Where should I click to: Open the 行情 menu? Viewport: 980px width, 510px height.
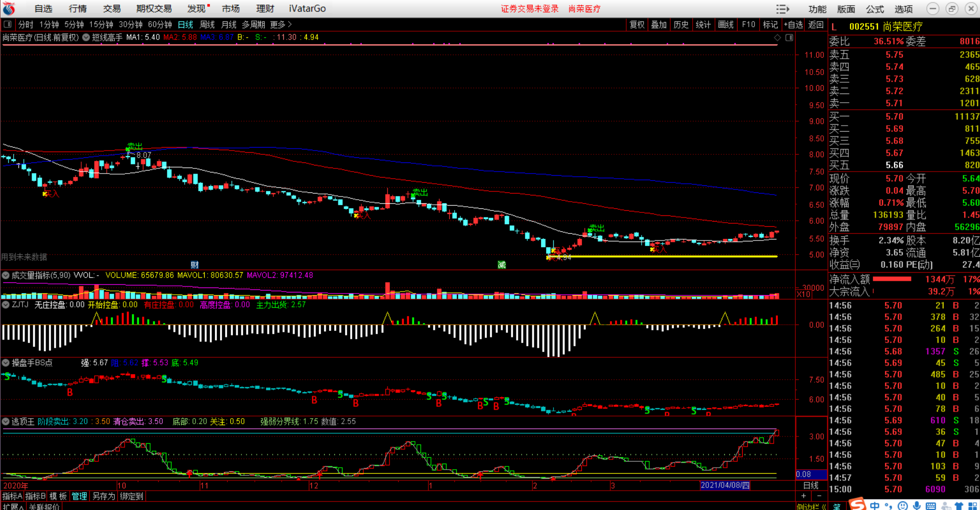[x=78, y=9]
